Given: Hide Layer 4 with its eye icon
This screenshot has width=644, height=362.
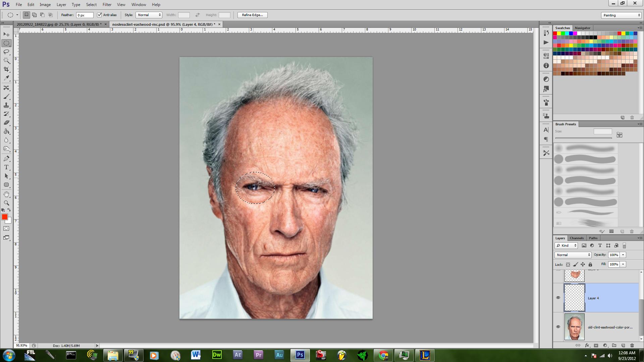Looking at the screenshot, I should point(558,298).
